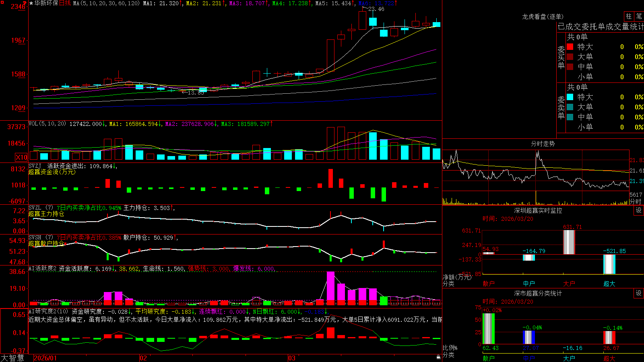This screenshot has height=362, width=644.
Task: Click the 日线 period label
Action: click(x=65, y=3)
